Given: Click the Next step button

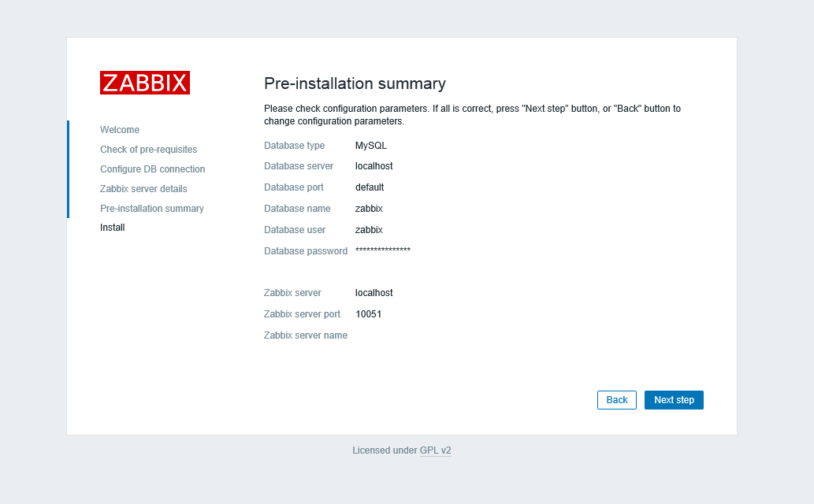Looking at the screenshot, I should (674, 400).
